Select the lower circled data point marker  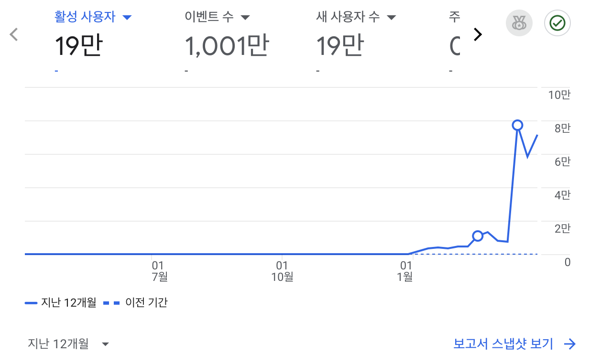pos(477,236)
